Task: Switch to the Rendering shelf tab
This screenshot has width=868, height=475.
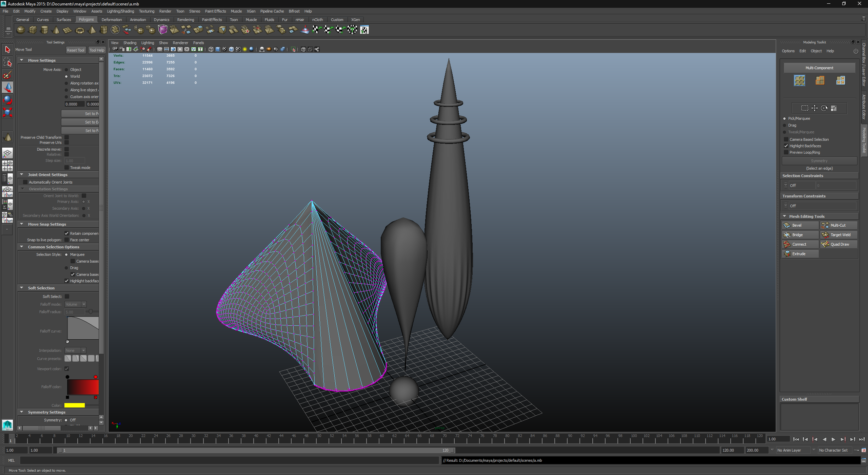Action: (x=185, y=20)
